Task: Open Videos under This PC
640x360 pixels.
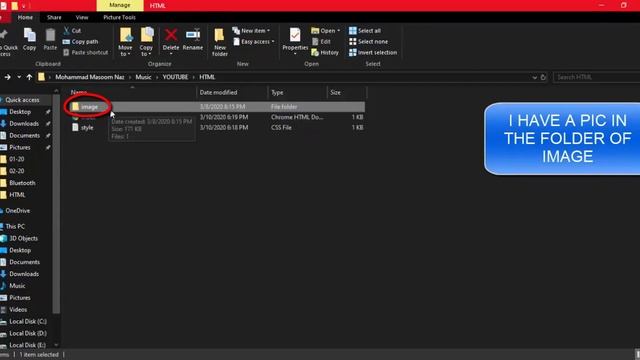Action: 18,310
